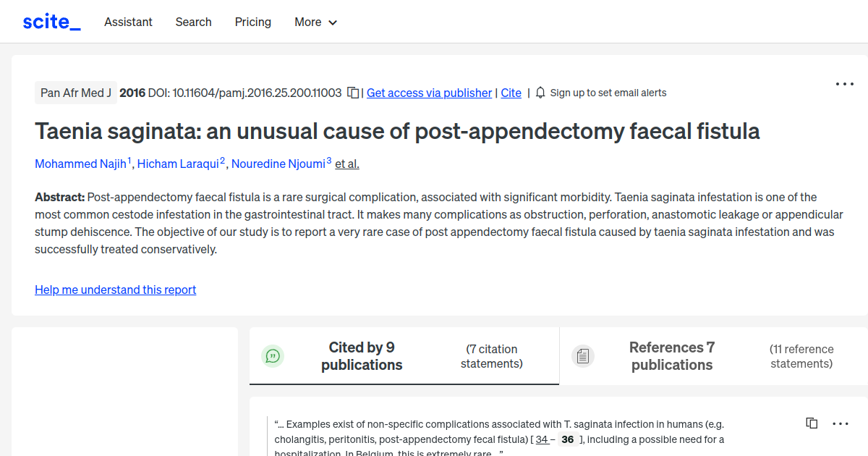Click the 'Cite' link
Viewport: 868px width, 456px height.
(x=511, y=93)
